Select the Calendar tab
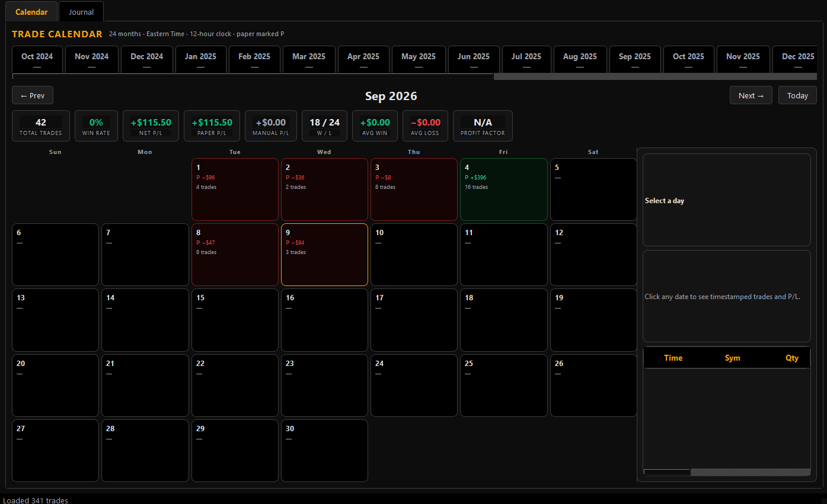Viewport: 827px width, 504px height. pos(31,12)
